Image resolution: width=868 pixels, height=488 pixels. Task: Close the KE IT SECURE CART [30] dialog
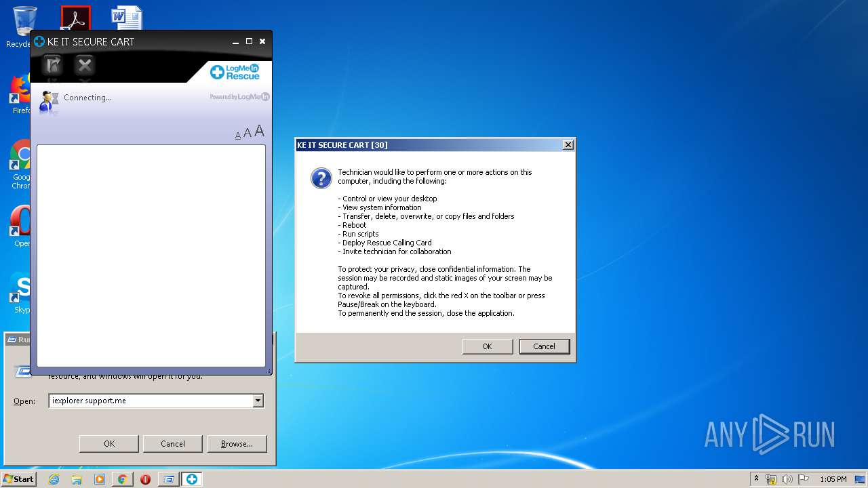[x=568, y=144]
